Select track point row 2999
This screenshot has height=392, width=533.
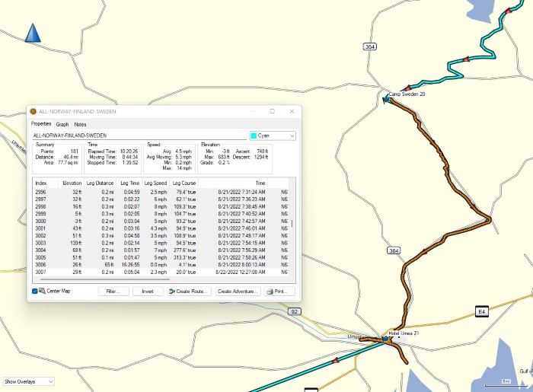tap(161, 214)
